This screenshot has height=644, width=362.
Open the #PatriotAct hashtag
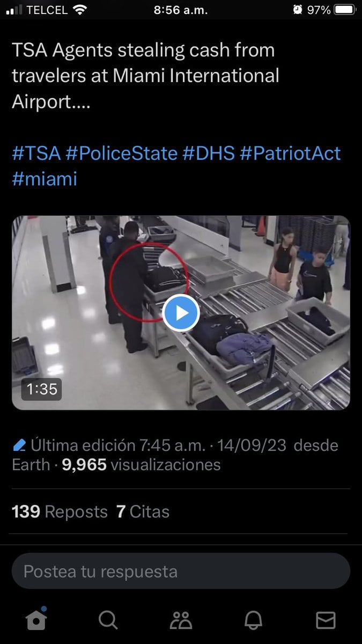[290, 153]
